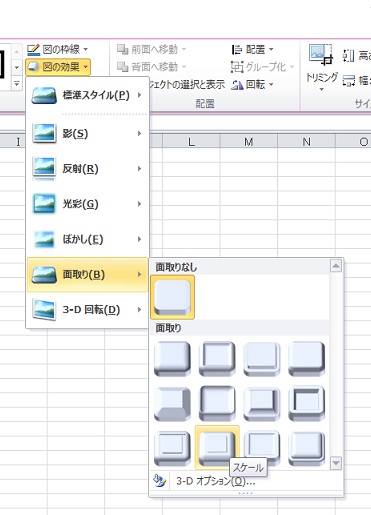Open the グループ化 group dropdown
371x515 pixels.
(x=263, y=67)
